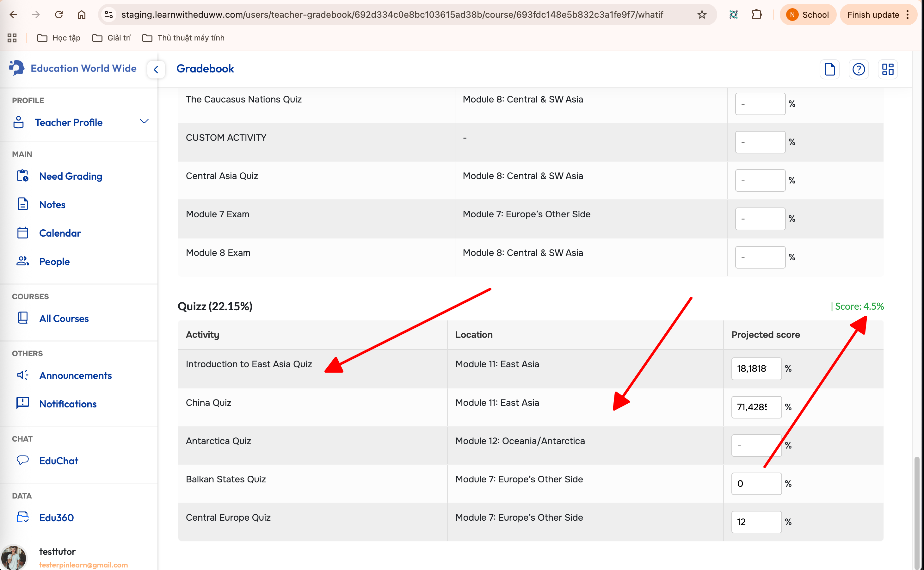Open the help question-mark icon
The image size is (924, 570).
pos(859,69)
